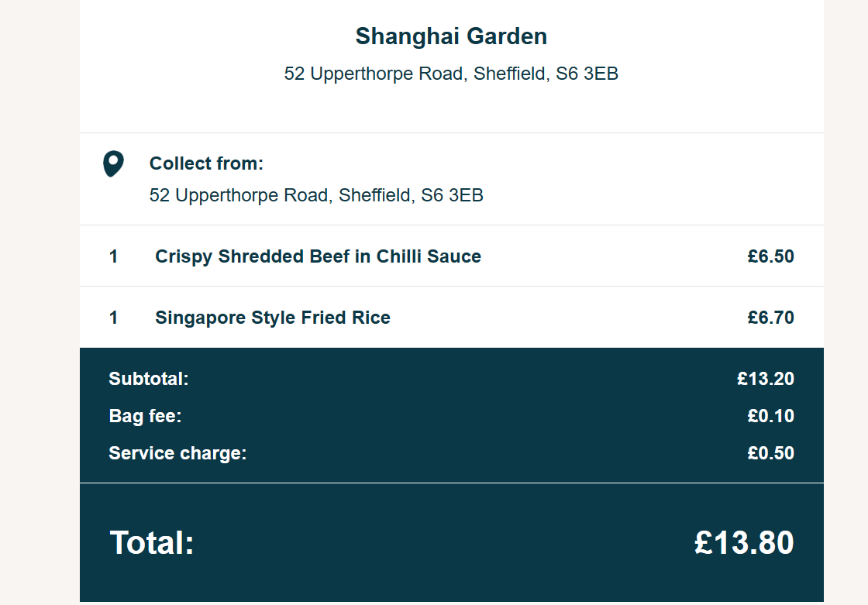Click the Subtotal label
The image size is (868, 605).
coord(149,379)
